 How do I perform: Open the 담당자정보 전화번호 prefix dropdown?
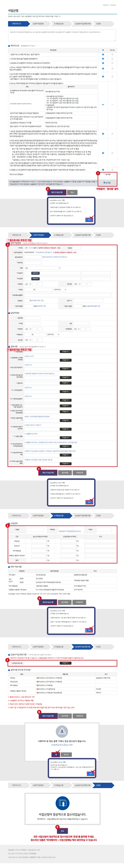click(28, 329)
